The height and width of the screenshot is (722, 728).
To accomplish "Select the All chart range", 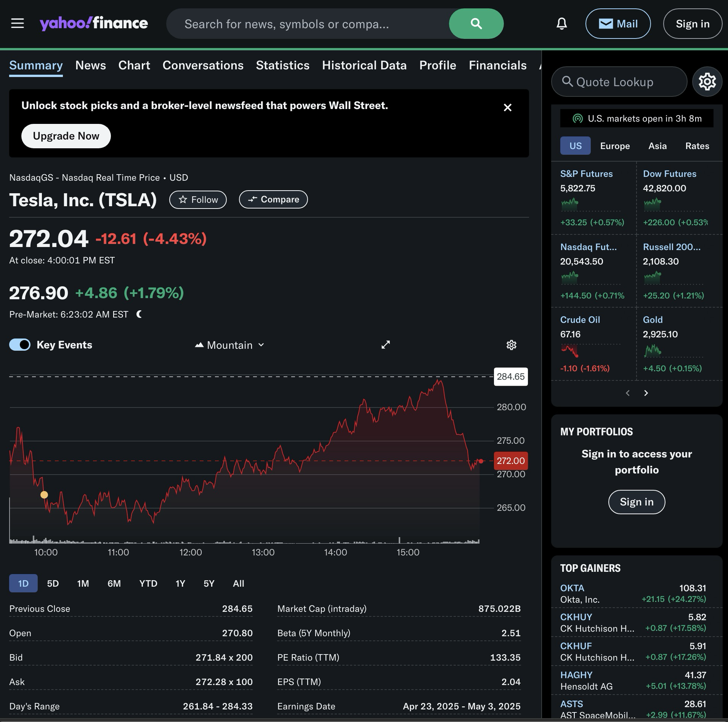I will pyautogui.click(x=238, y=583).
